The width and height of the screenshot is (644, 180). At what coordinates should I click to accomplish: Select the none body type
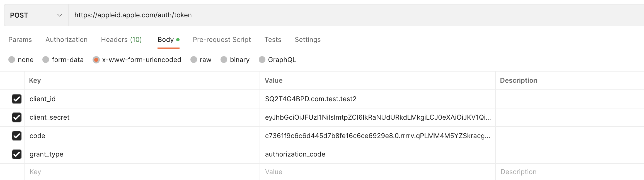pos(12,60)
